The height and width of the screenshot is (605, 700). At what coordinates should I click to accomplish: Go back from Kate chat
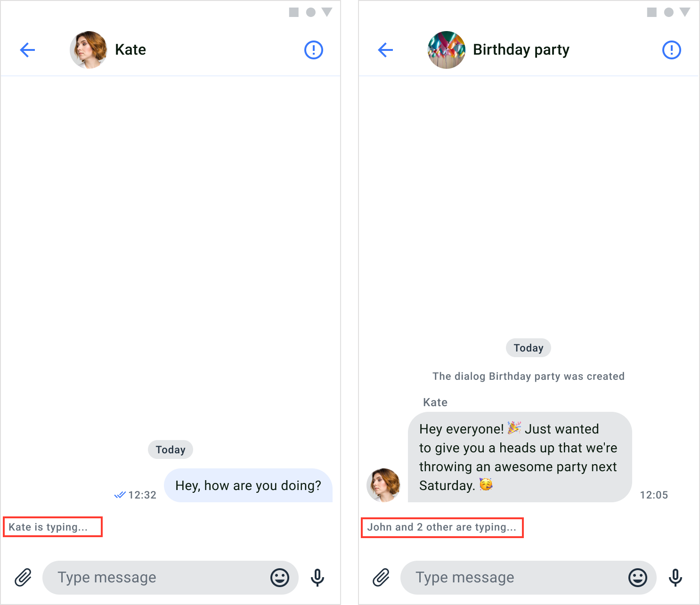(27, 49)
